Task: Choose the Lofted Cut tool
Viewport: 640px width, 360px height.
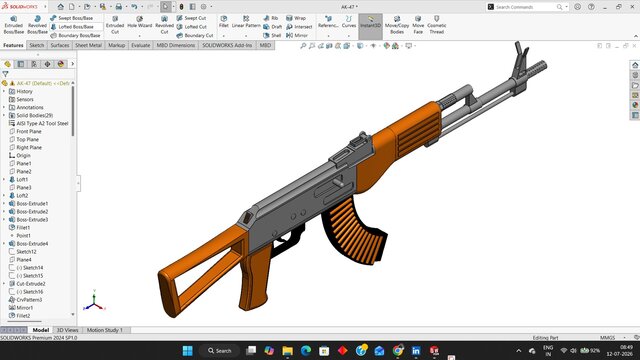Action: tap(191, 27)
